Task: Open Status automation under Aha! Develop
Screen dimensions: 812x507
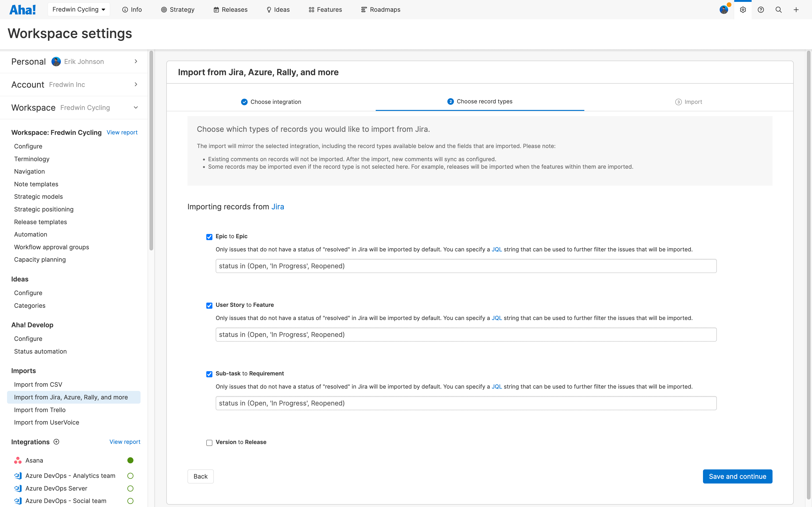Action: click(41, 351)
